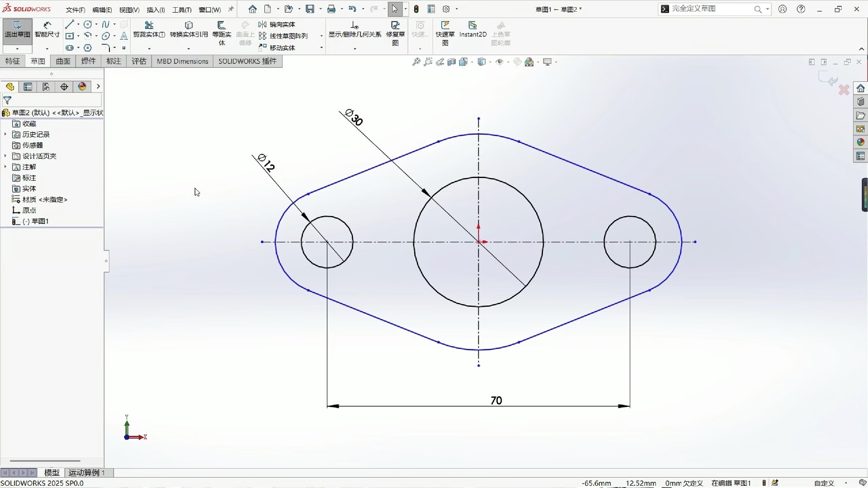The width and height of the screenshot is (868, 488).
Task: Select the Line sketch tool
Action: [69, 24]
